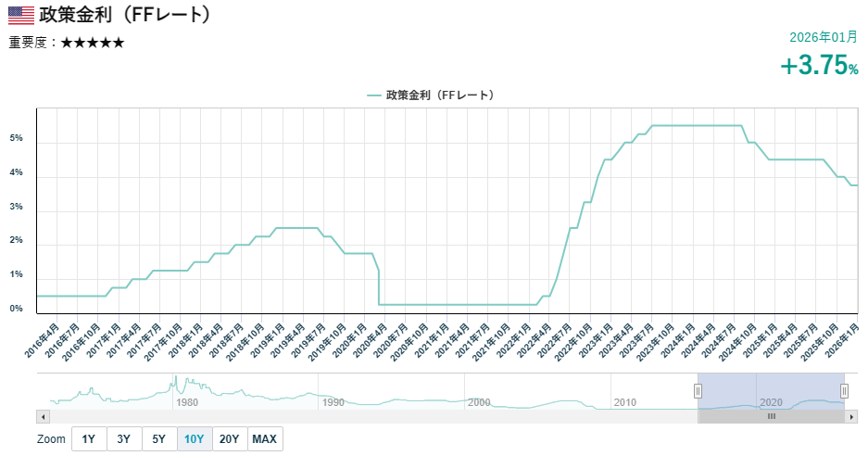Click the US flag icon
Image resolution: width=868 pixels, height=456 pixels.
click(x=21, y=15)
